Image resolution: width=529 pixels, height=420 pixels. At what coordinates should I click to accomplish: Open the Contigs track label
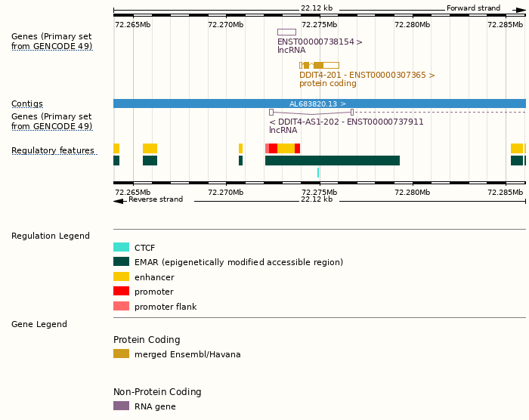click(x=27, y=104)
